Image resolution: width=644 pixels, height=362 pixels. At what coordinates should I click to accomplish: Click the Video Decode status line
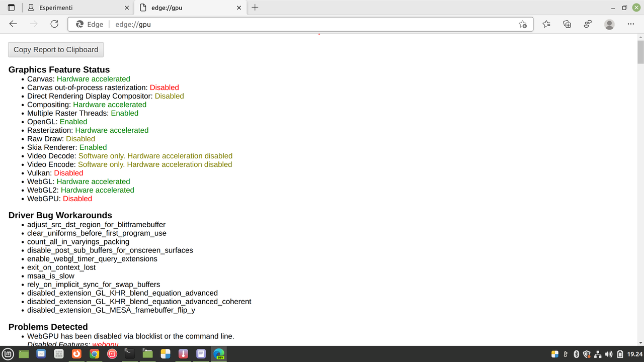[x=130, y=156]
